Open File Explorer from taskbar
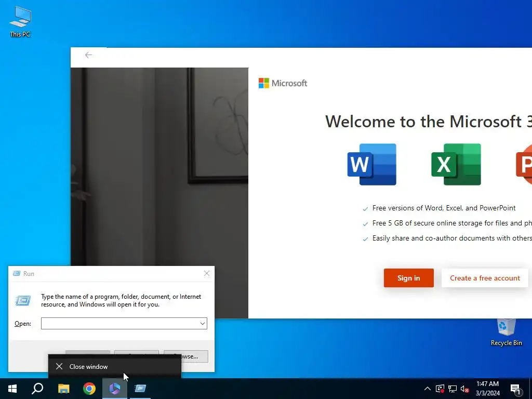This screenshot has width=532, height=399. pyautogui.click(x=63, y=389)
